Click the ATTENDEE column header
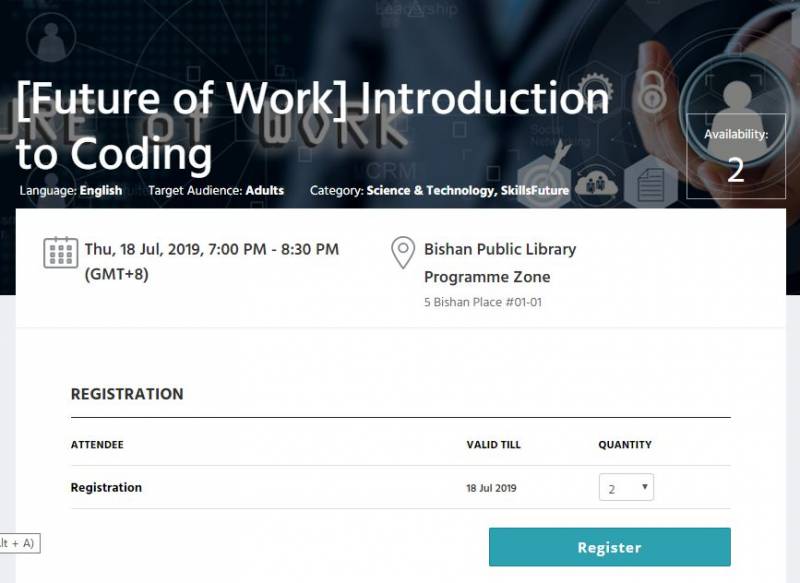Screen dimensions: 800x583 coord(97,444)
